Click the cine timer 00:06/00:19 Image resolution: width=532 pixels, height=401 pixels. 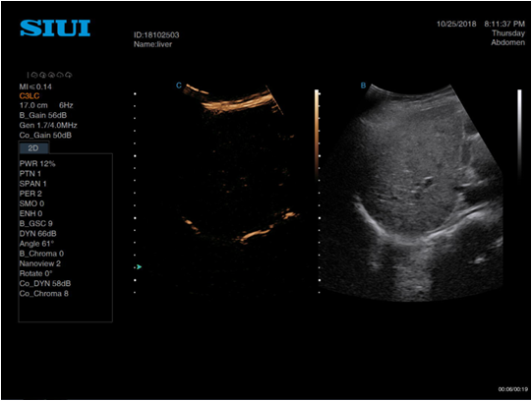coord(513,389)
